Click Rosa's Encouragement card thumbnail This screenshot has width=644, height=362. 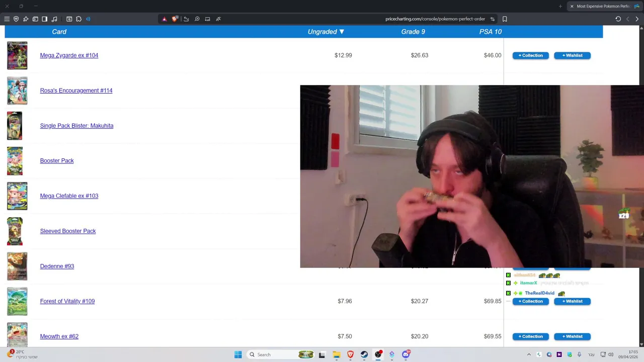pos(17,90)
